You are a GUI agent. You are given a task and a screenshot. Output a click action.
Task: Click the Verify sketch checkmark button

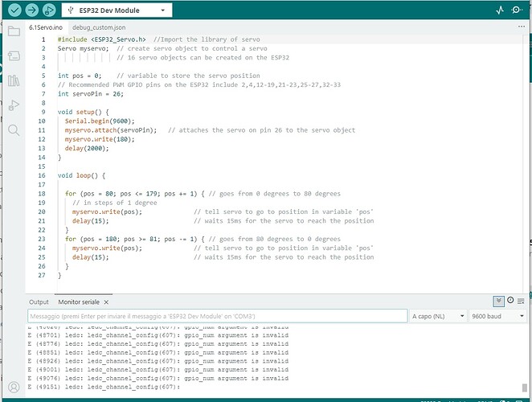[x=14, y=10]
